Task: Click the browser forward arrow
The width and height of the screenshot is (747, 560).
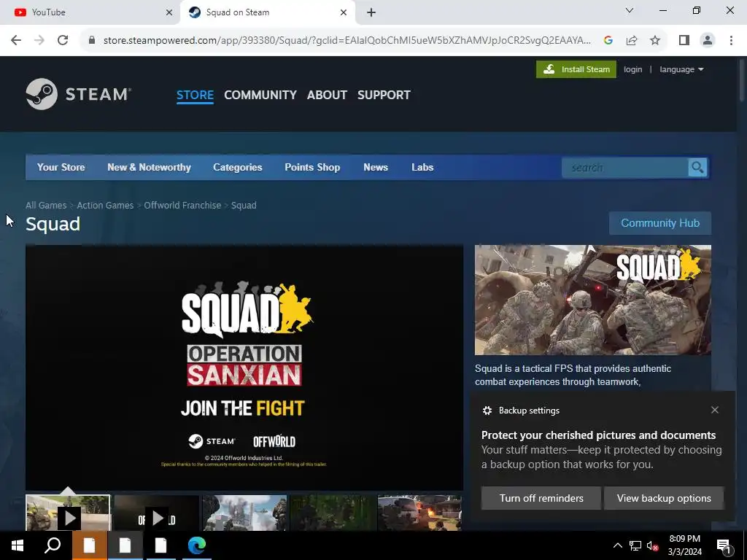Action: [x=39, y=41]
